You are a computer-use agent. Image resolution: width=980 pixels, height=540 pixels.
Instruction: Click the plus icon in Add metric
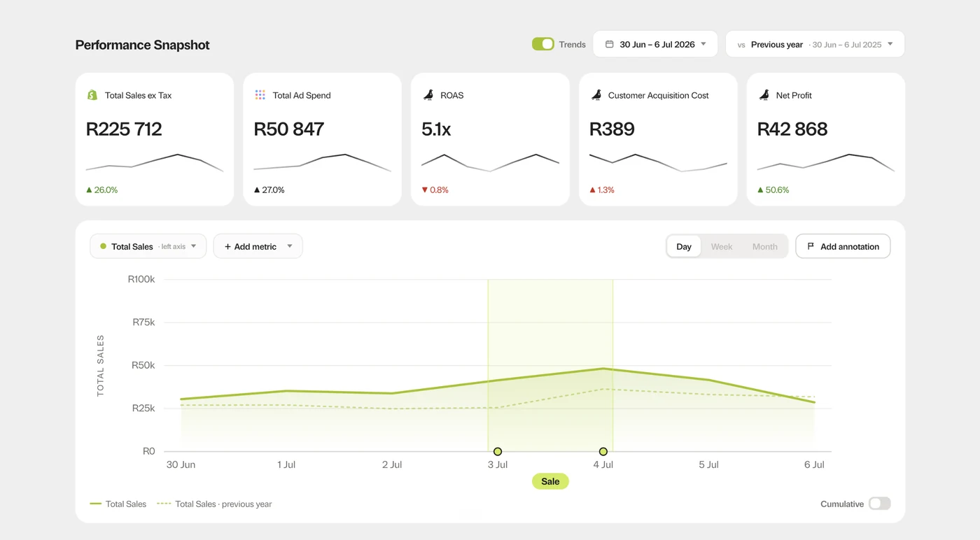pos(227,247)
